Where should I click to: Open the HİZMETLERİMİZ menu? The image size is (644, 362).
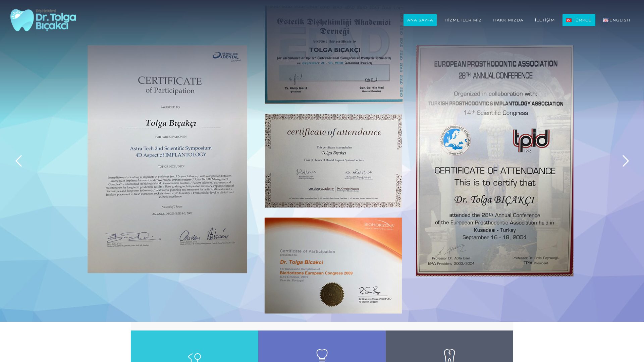click(463, 20)
